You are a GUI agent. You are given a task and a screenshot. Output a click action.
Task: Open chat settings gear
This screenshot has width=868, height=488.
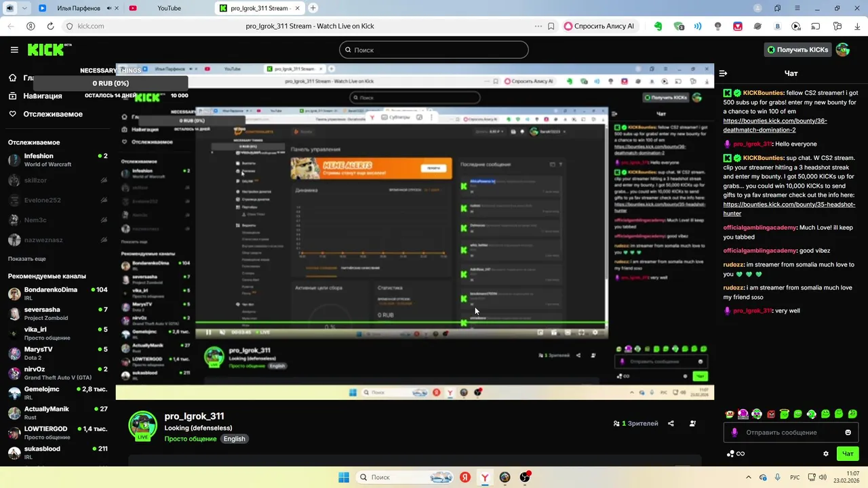(x=826, y=453)
